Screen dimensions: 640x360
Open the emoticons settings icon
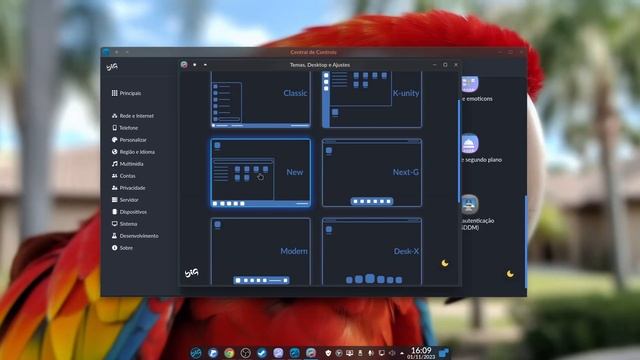470,84
